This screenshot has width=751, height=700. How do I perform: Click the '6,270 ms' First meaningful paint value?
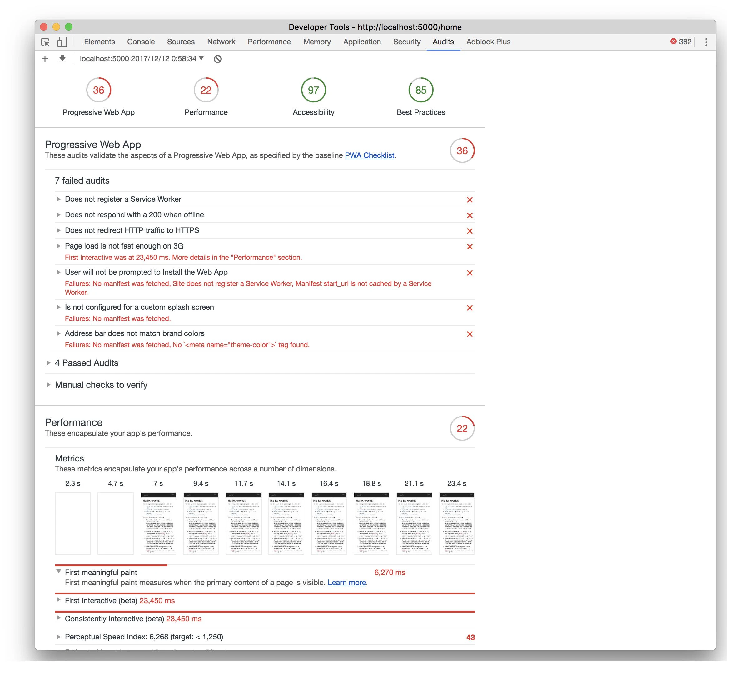390,572
